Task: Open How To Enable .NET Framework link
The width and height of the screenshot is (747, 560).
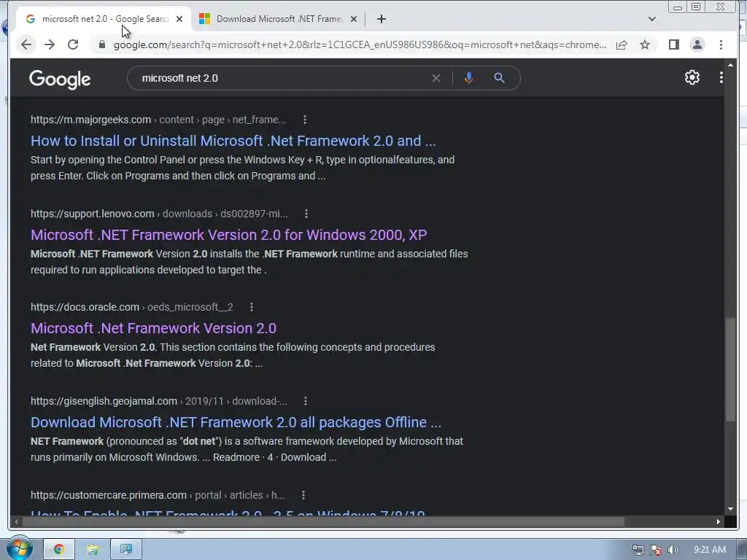Action: tap(228, 513)
